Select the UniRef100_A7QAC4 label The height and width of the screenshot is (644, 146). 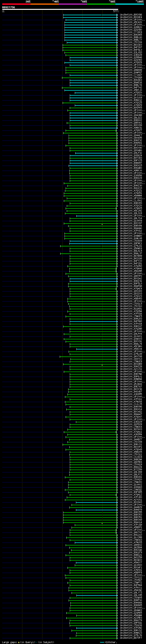tap(131, 289)
